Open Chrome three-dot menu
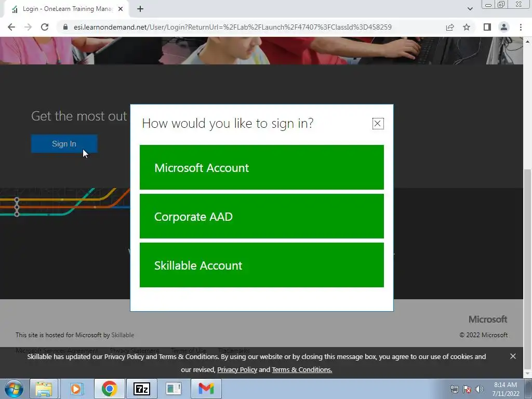The height and width of the screenshot is (399, 532). tap(521, 27)
